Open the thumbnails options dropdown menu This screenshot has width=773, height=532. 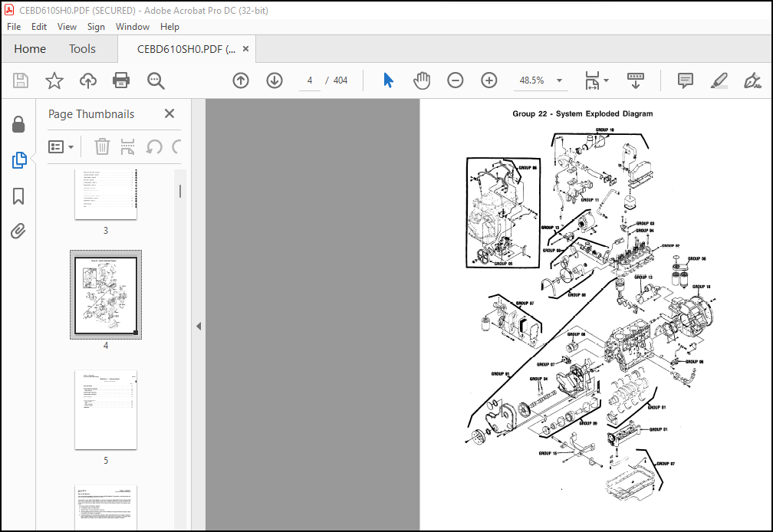tap(61, 146)
